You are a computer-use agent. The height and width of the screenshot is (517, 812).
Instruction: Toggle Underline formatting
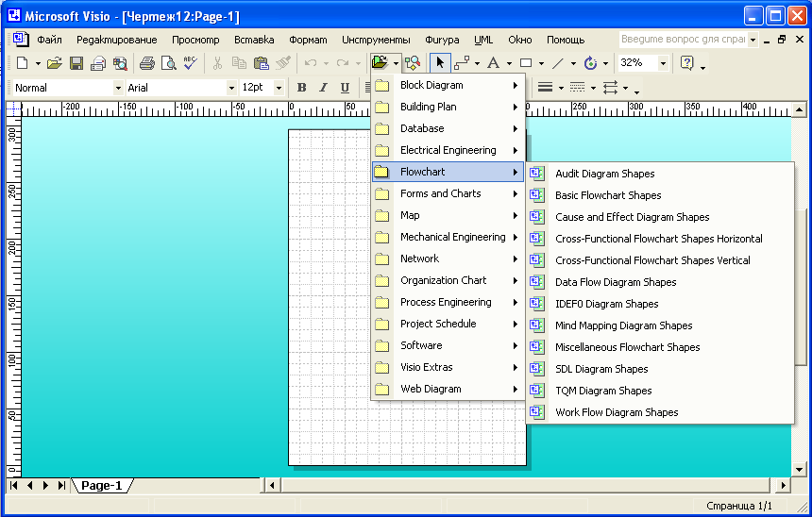[x=345, y=88]
